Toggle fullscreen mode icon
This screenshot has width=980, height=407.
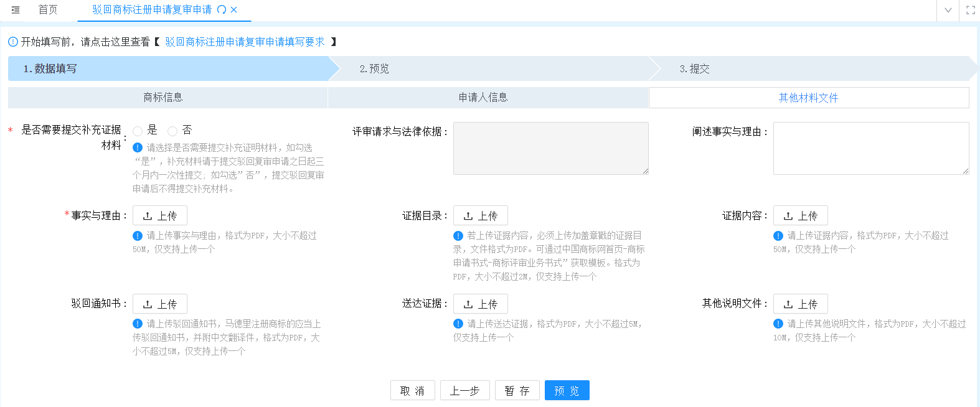point(970,10)
